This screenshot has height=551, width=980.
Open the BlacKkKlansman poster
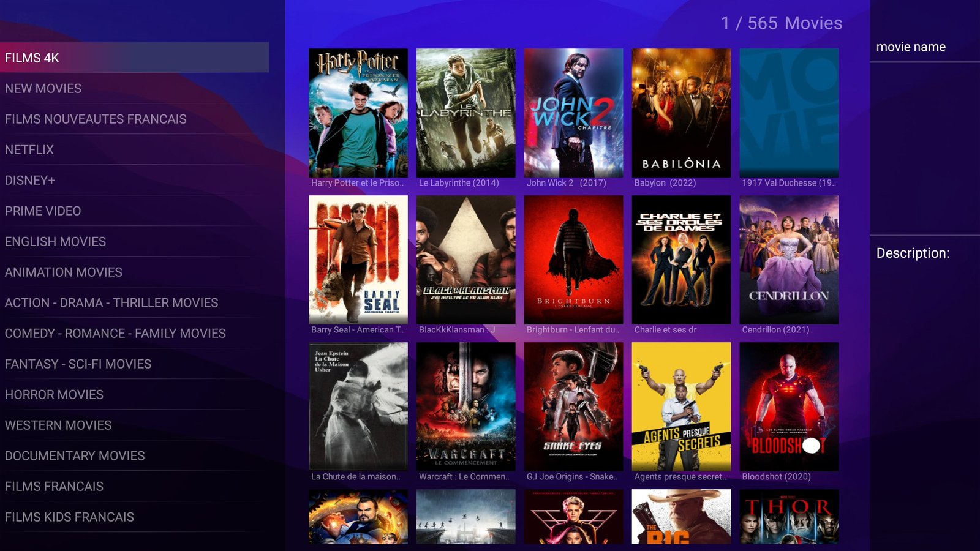(466, 260)
